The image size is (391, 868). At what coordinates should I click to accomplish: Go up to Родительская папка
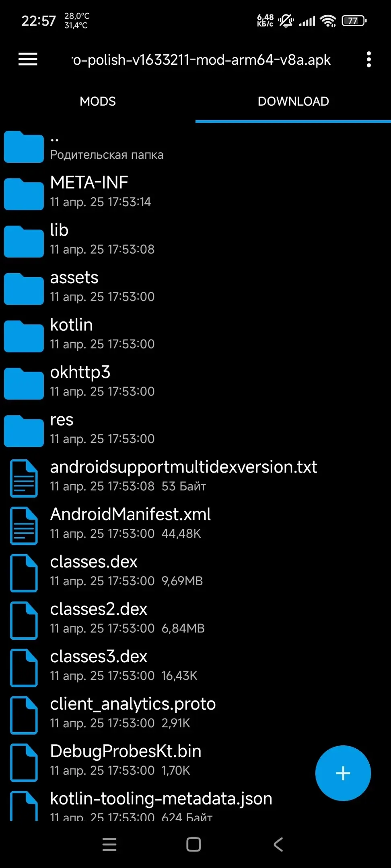pyautogui.click(x=195, y=147)
